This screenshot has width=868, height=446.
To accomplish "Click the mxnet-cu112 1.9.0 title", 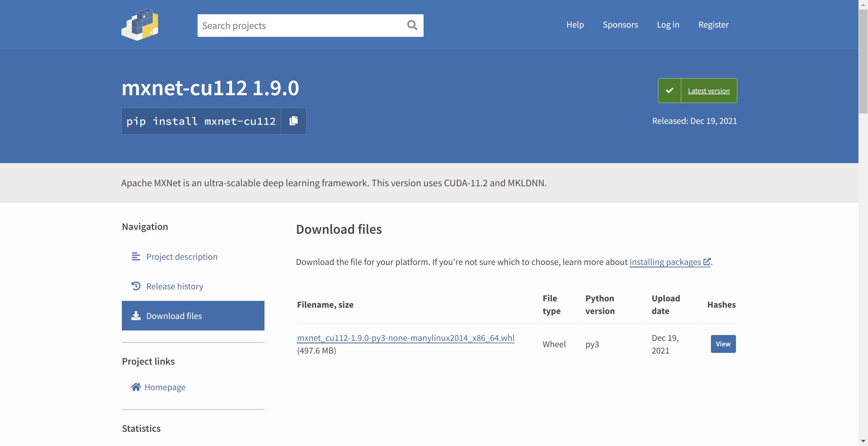I will pyautogui.click(x=210, y=88).
